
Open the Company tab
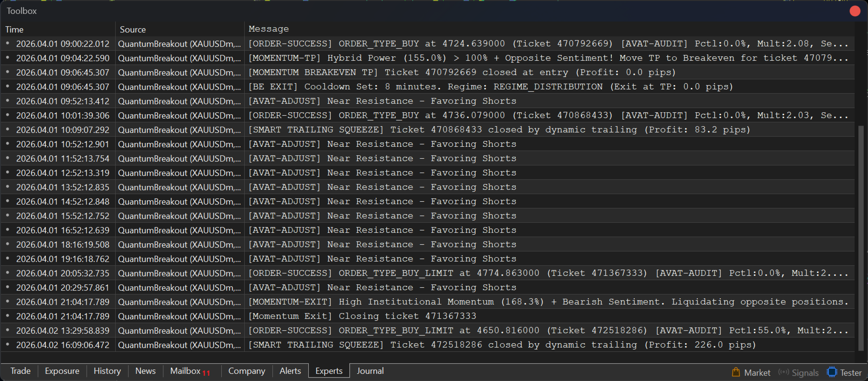[247, 371]
